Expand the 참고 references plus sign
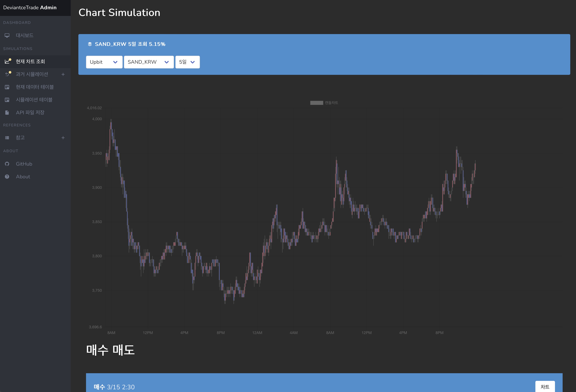 63,138
